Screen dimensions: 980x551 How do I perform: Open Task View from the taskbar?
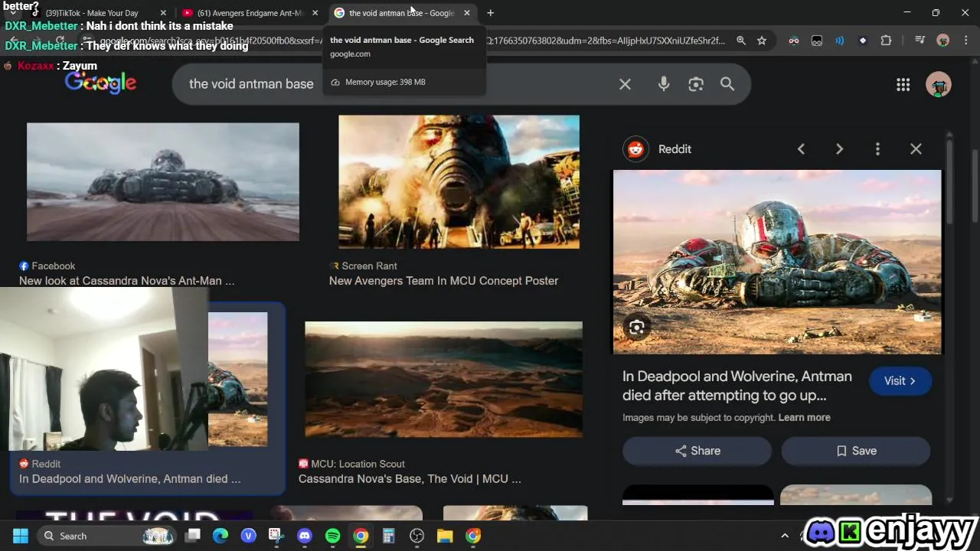point(193,536)
